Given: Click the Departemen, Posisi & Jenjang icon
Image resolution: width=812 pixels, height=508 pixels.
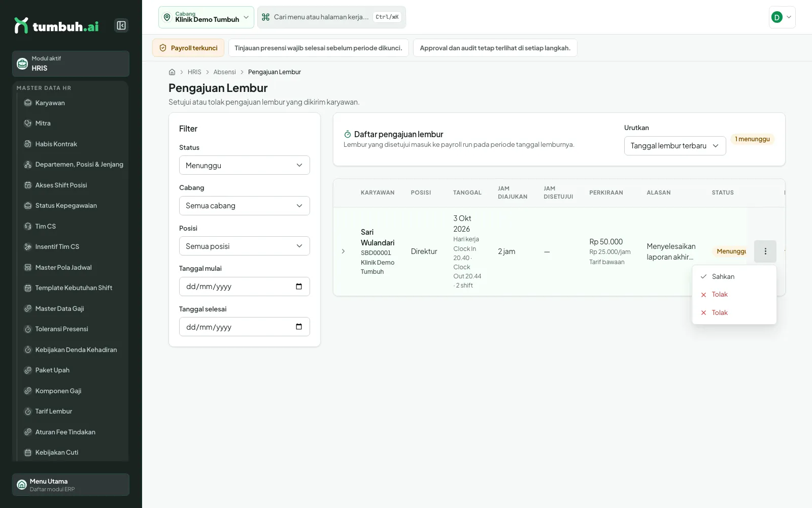Looking at the screenshot, I should click(28, 165).
